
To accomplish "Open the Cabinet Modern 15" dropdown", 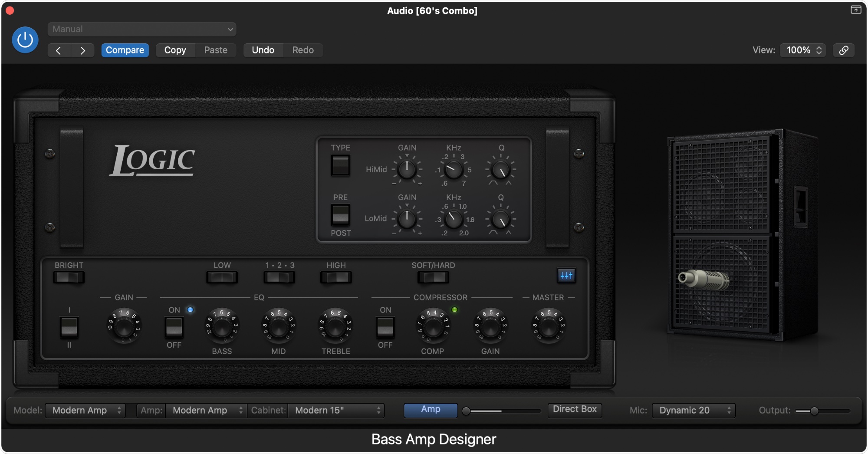I will coord(336,410).
